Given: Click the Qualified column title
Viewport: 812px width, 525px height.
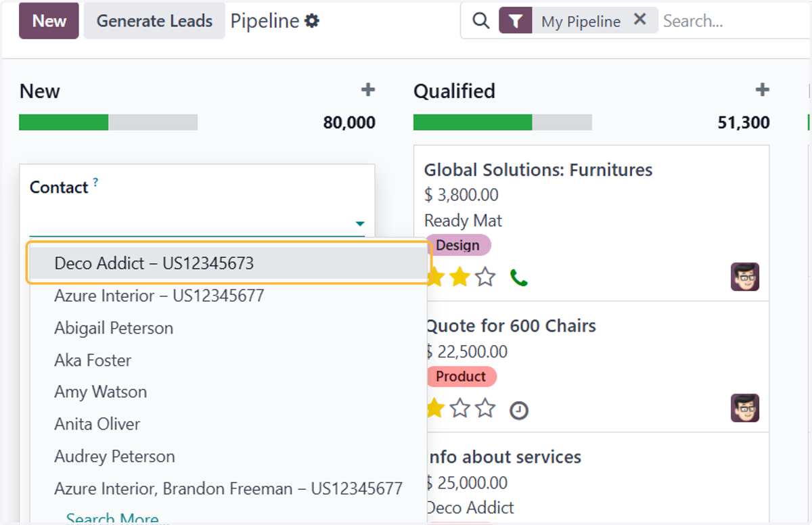Looking at the screenshot, I should coord(454,91).
